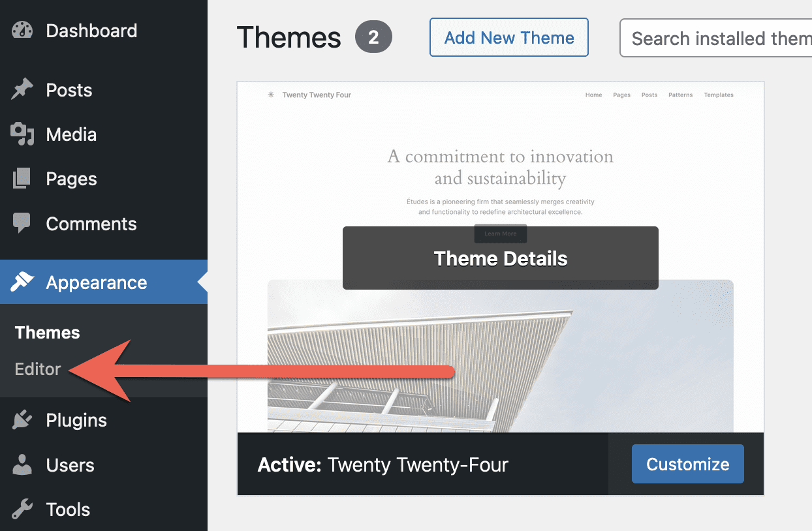Viewport: 812px width, 531px height.
Task: Click the blue Customize button
Action: tap(687, 464)
